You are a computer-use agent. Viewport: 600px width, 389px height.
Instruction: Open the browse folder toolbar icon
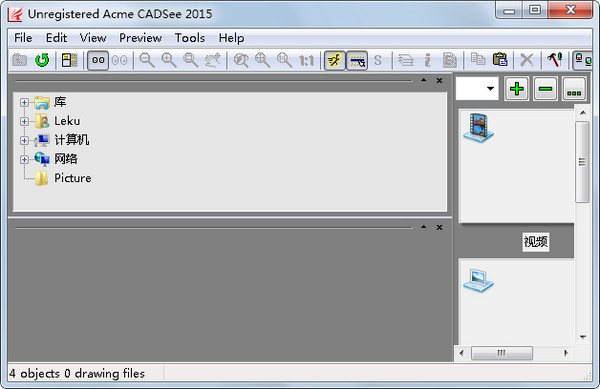tap(20, 60)
